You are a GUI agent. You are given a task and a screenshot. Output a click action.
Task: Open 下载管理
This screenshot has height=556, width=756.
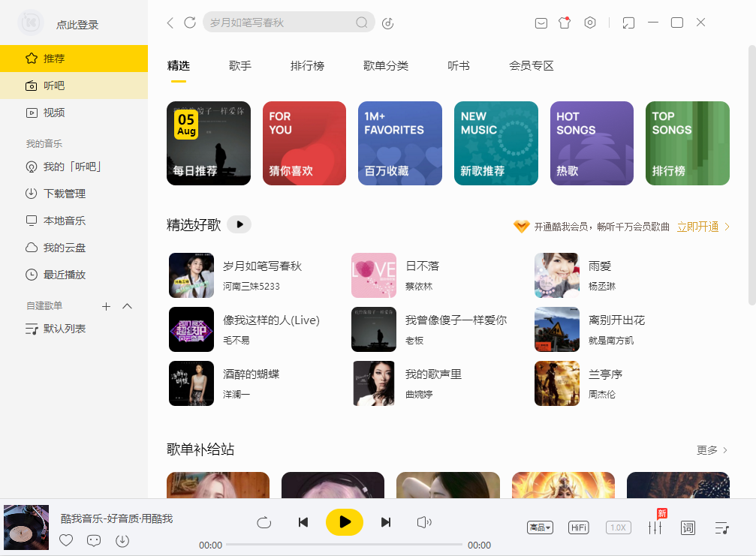pos(74,194)
